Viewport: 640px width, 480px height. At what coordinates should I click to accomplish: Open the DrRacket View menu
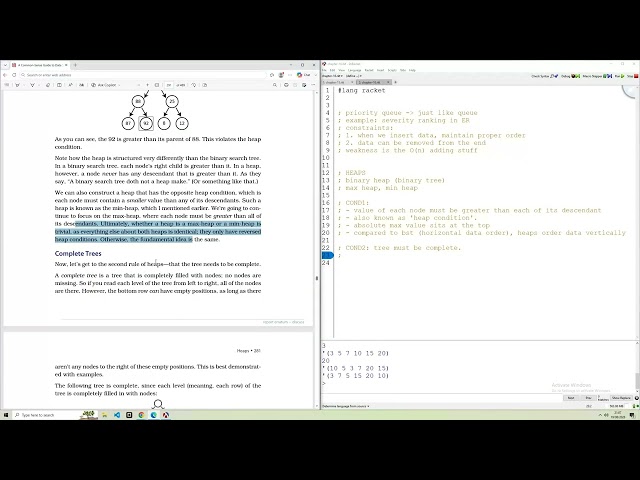click(x=341, y=70)
